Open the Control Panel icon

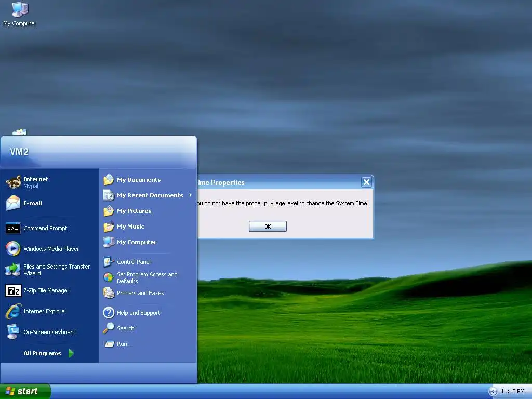109,262
